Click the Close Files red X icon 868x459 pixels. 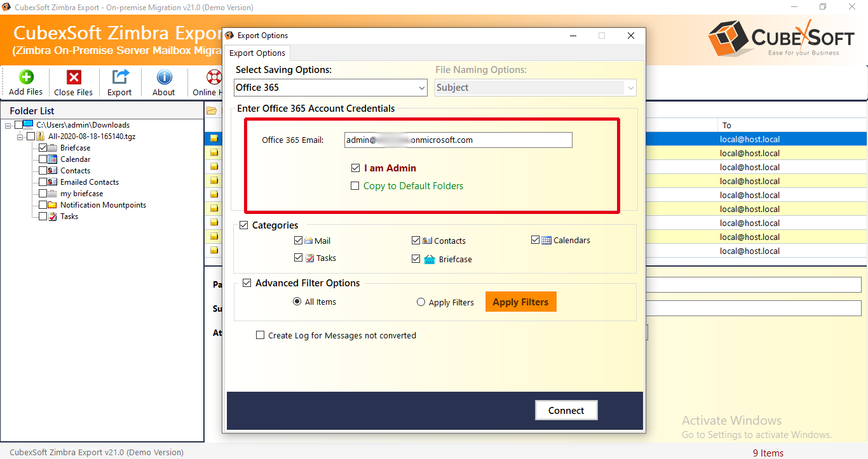74,77
